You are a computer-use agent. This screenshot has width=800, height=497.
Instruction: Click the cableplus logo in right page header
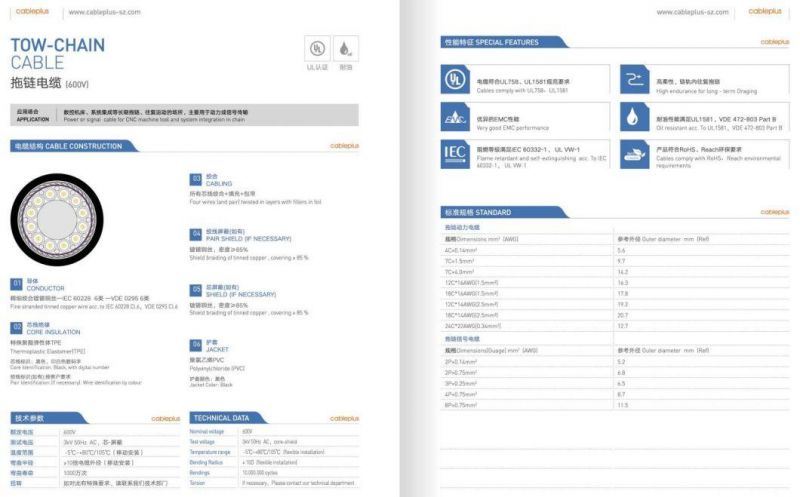(x=765, y=11)
